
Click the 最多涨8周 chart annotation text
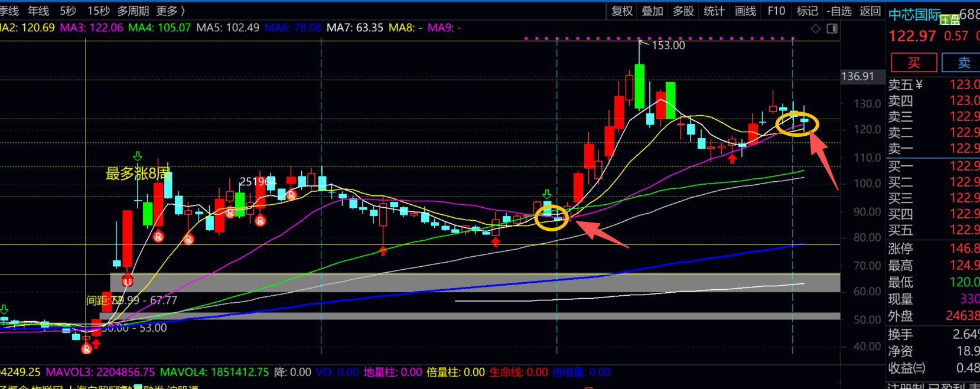138,174
